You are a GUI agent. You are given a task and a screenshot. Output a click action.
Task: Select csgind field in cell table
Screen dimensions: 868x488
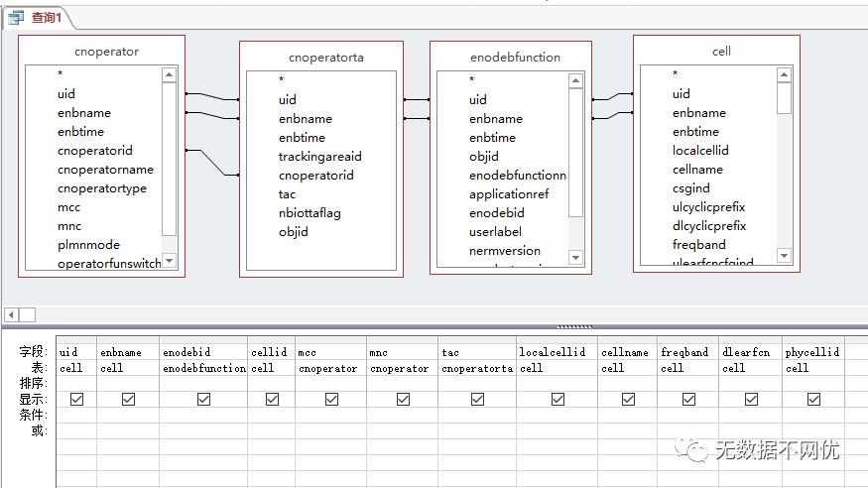click(690, 188)
